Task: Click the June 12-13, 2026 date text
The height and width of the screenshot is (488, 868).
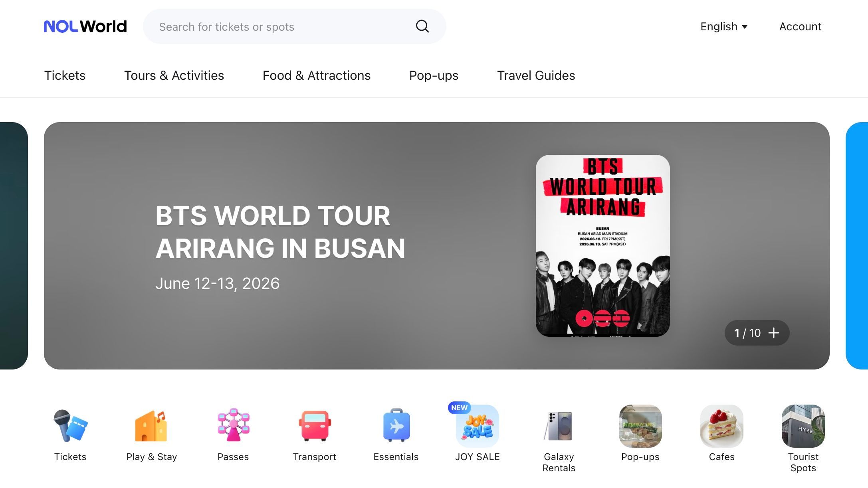Action: pyautogui.click(x=218, y=283)
